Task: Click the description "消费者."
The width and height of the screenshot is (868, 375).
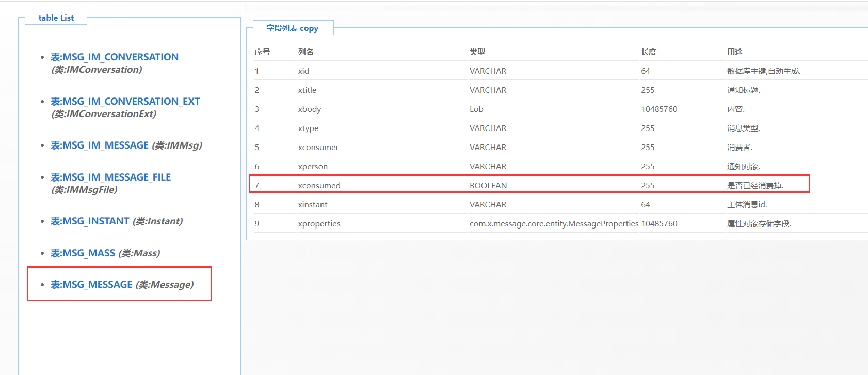Action: [x=740, y=148]
